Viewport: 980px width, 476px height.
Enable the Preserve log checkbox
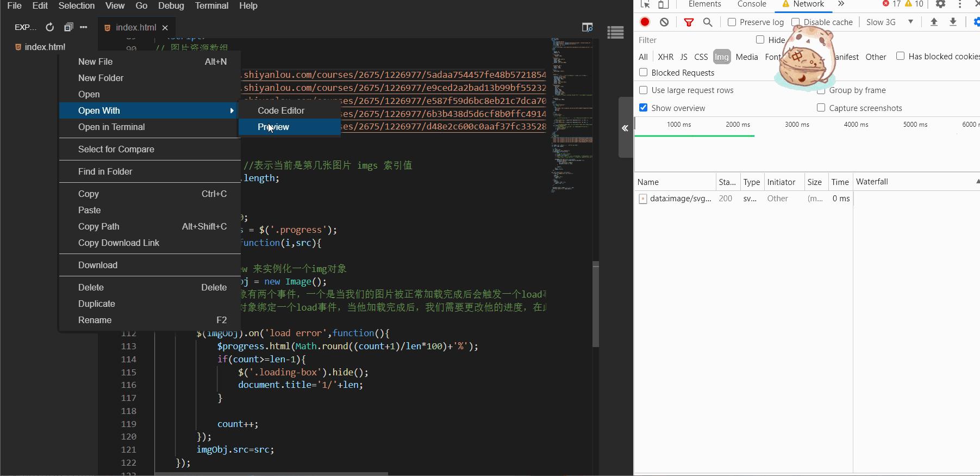(x=732, y=22)
